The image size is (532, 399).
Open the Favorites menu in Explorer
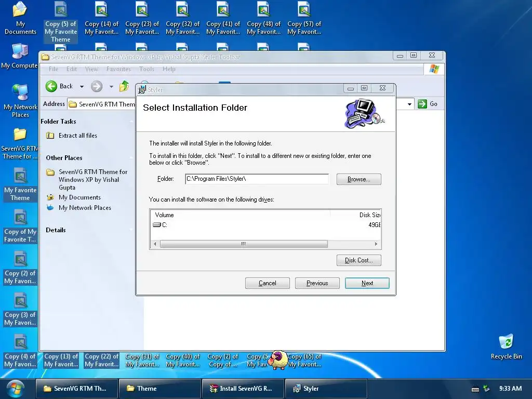pyautogui.click(x=118, y=69)
